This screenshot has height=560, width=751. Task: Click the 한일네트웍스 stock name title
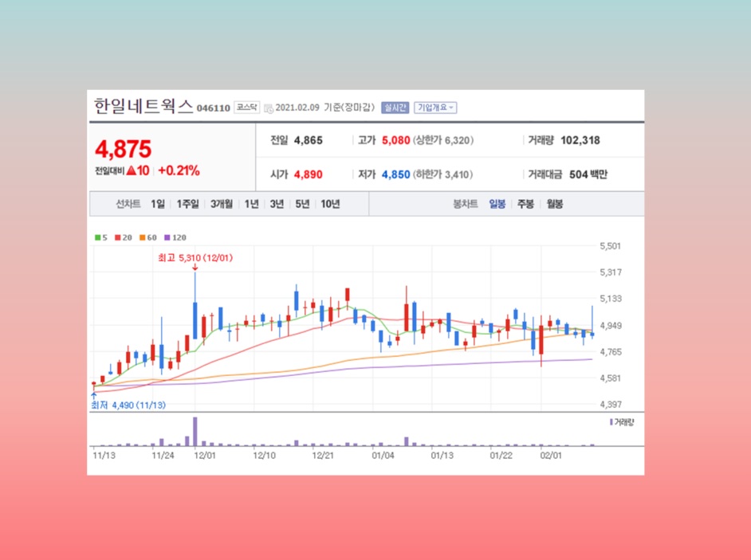[x=144, y=106]
